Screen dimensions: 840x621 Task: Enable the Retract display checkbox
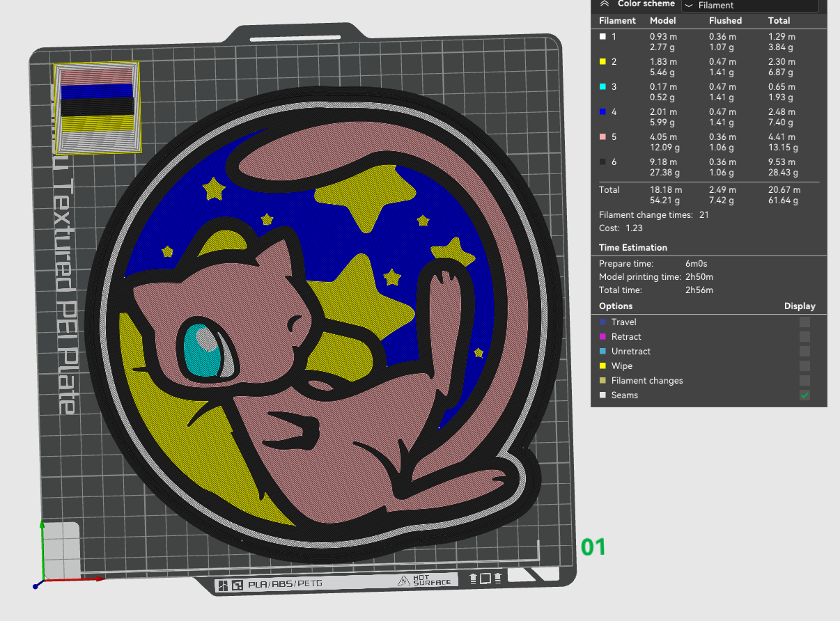[x=804, y=337]
